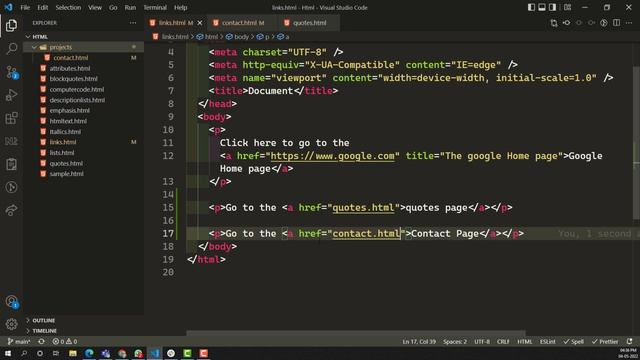Expand the Timeline section
The image size is (640, 360).
tap(84, 331)
